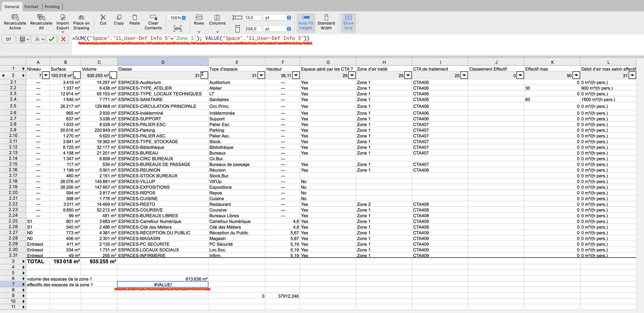Screen dimensions: 644x313
Task: Click the Recalculate All icon
Action: pos(41,18)
